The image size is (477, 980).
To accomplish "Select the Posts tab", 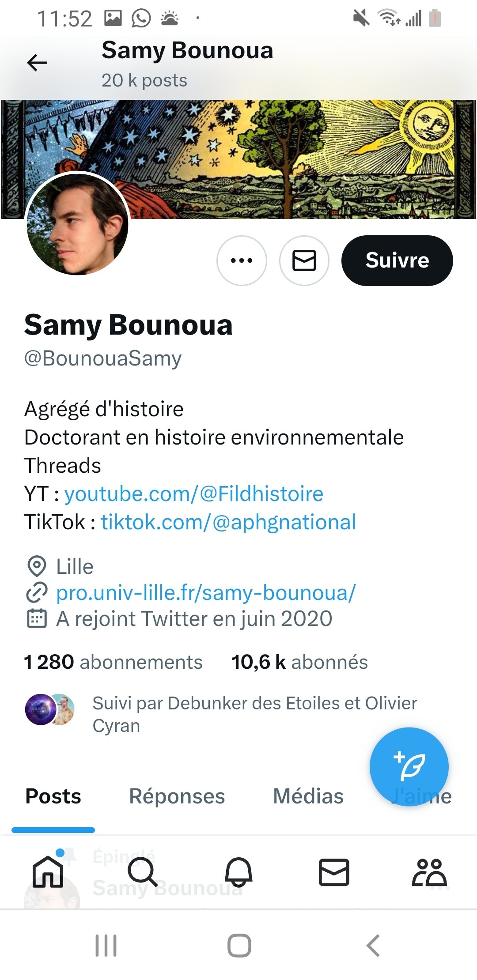I will [53, 796].
